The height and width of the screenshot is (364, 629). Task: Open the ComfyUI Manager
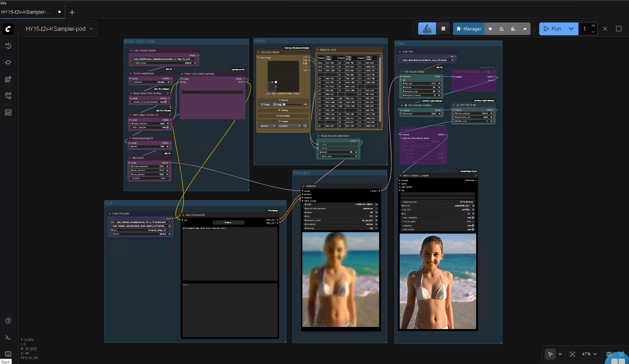[469, 29]
